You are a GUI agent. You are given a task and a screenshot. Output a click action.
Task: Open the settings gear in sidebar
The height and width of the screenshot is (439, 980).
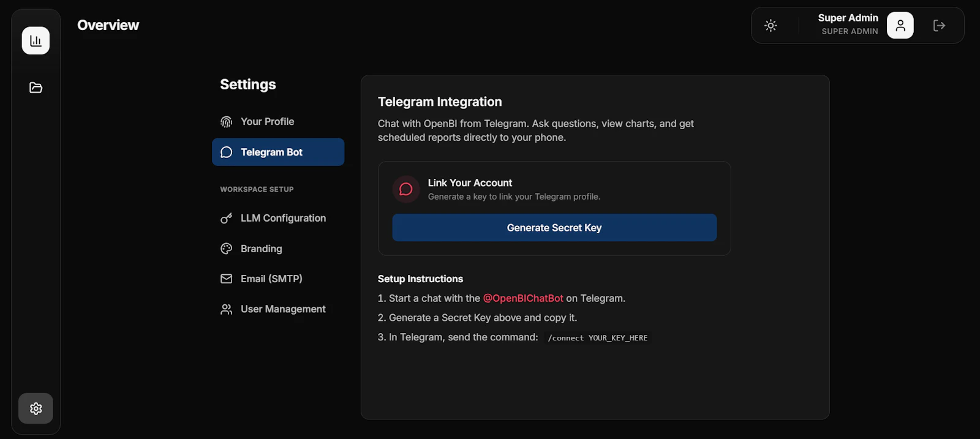point(36,408)
